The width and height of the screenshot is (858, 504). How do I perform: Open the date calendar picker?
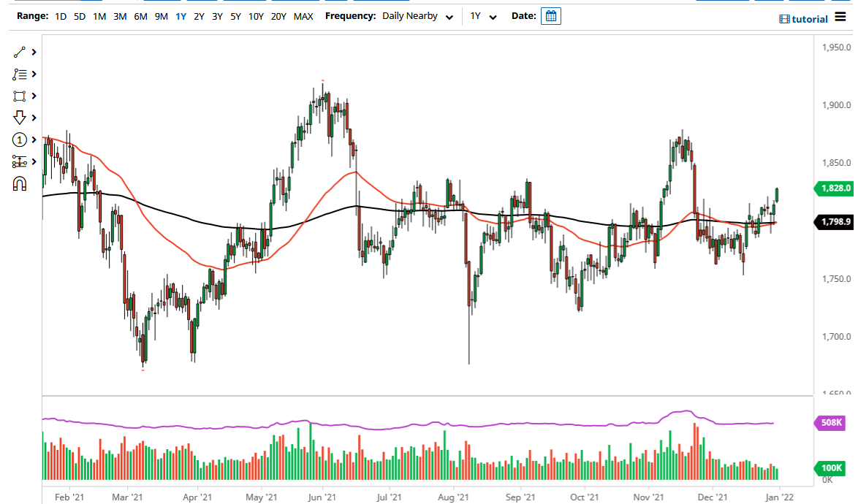click(x=551, y=16)
